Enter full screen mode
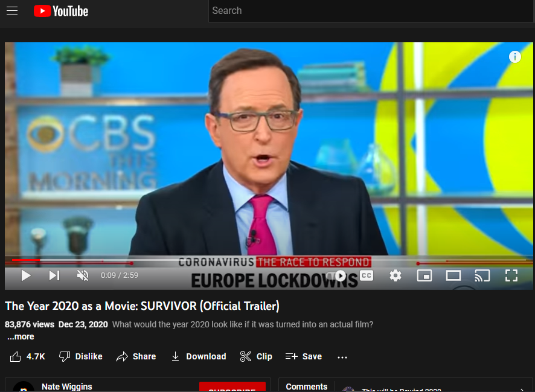This screenshot has width=535, height=392. 511,276
